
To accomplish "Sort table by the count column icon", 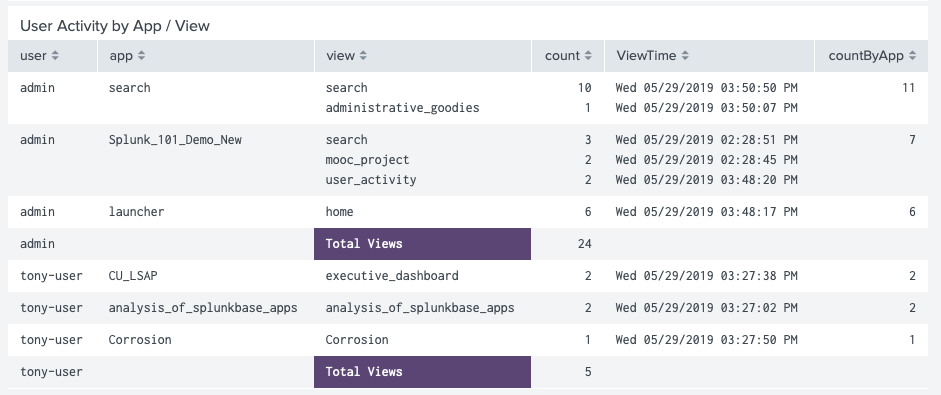I will pyautogui.click(x=588, y=56).
